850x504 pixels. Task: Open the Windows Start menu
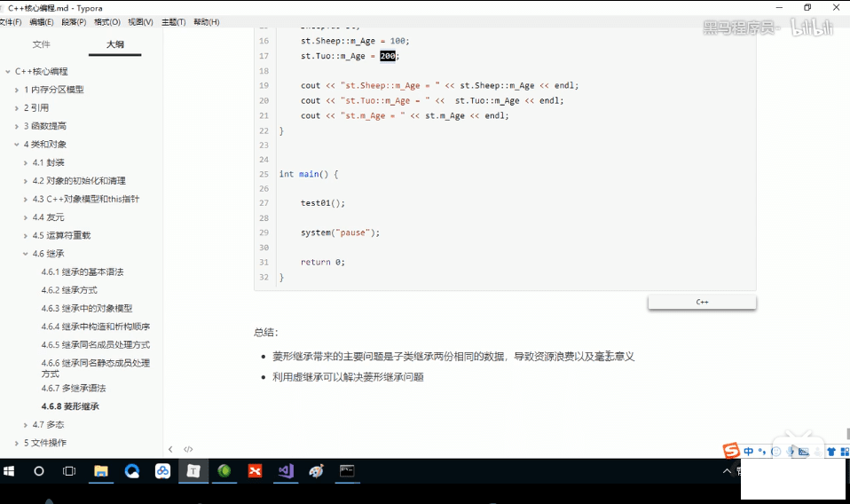pyautogui.click(x=9, y=471)
